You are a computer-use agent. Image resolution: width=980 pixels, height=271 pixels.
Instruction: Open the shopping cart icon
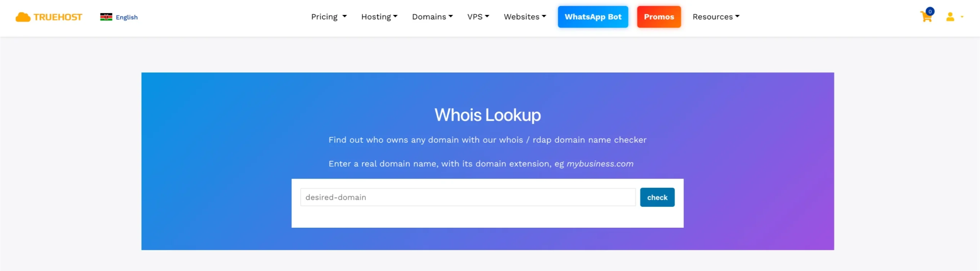pyautogui.click(x=926, y=17)
